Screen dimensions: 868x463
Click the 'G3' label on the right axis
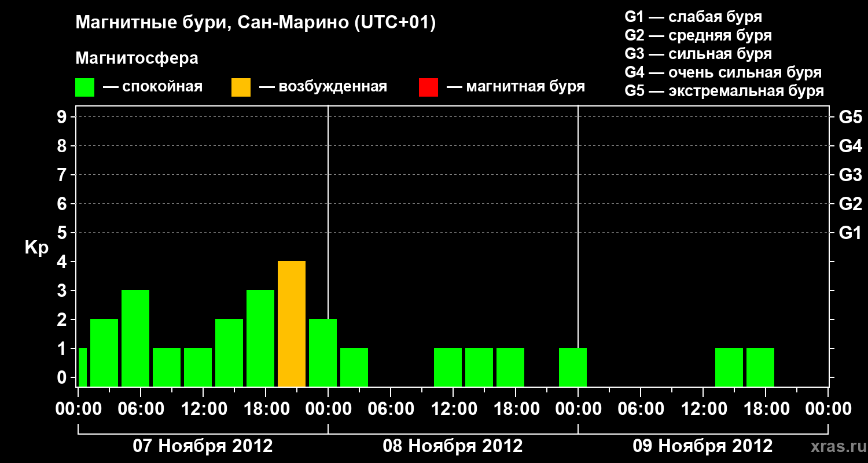tap(851, 175)
